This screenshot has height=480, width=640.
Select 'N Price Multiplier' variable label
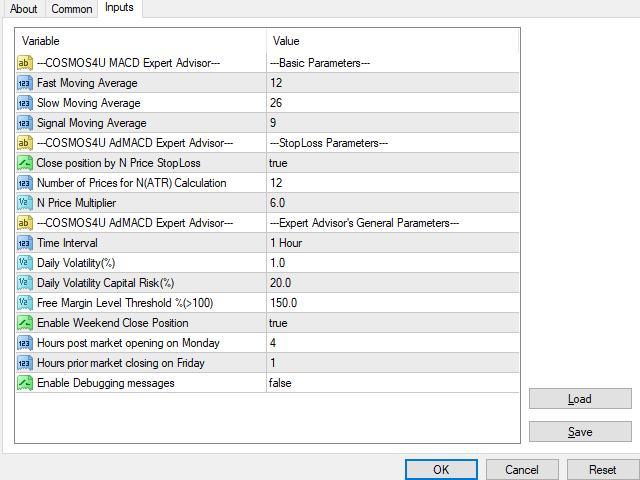click(x=76, y=203)
